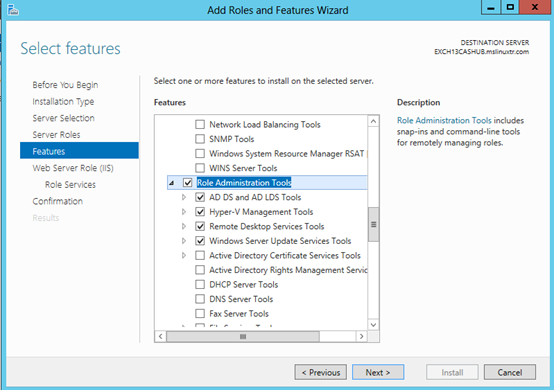554x390 pixels.
Task: Check the Fax Server Tools checkbox
Action: [200, 313]
